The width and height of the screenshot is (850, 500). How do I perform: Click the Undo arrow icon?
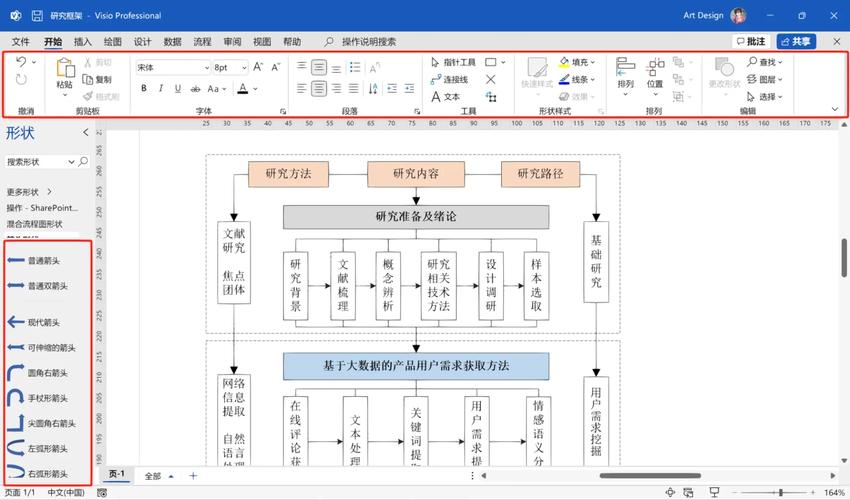point(21,61)
